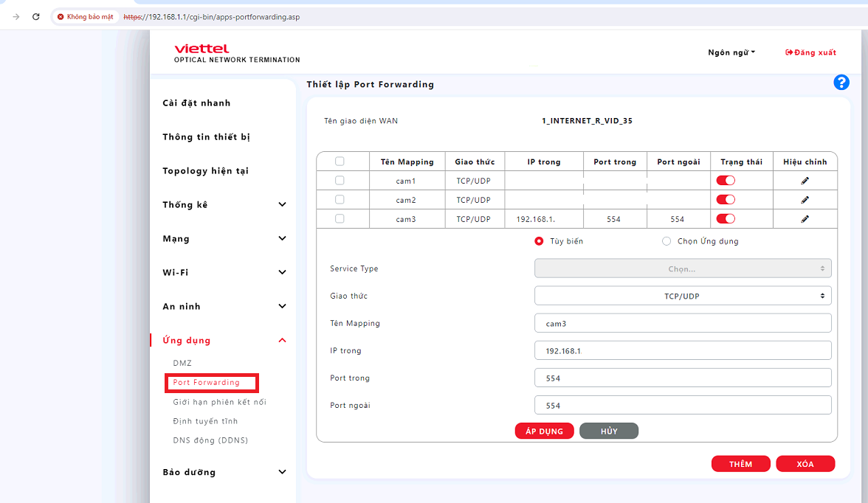
Task: Disable the cam1 status toggle
Action: 726,181
